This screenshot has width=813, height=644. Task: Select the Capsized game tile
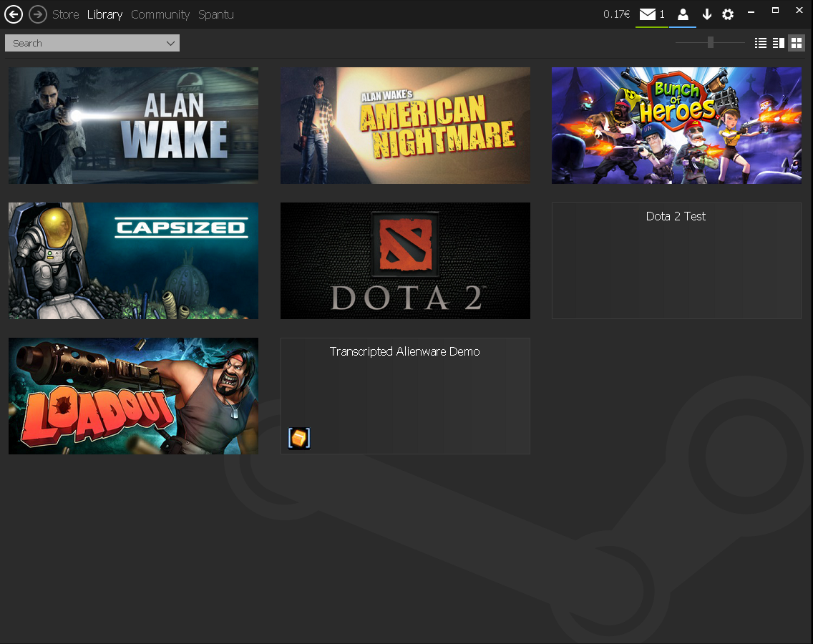pos(133,260)
